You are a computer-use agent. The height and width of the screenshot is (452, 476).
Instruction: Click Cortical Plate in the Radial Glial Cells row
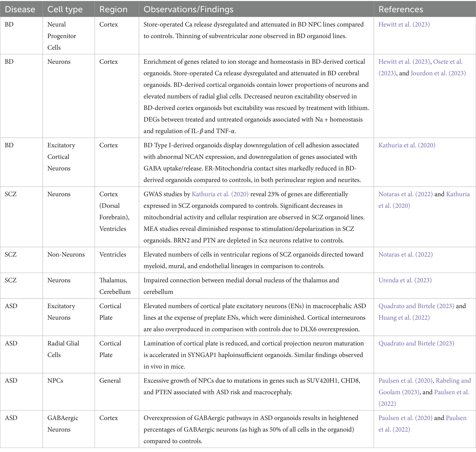point(110,349)
